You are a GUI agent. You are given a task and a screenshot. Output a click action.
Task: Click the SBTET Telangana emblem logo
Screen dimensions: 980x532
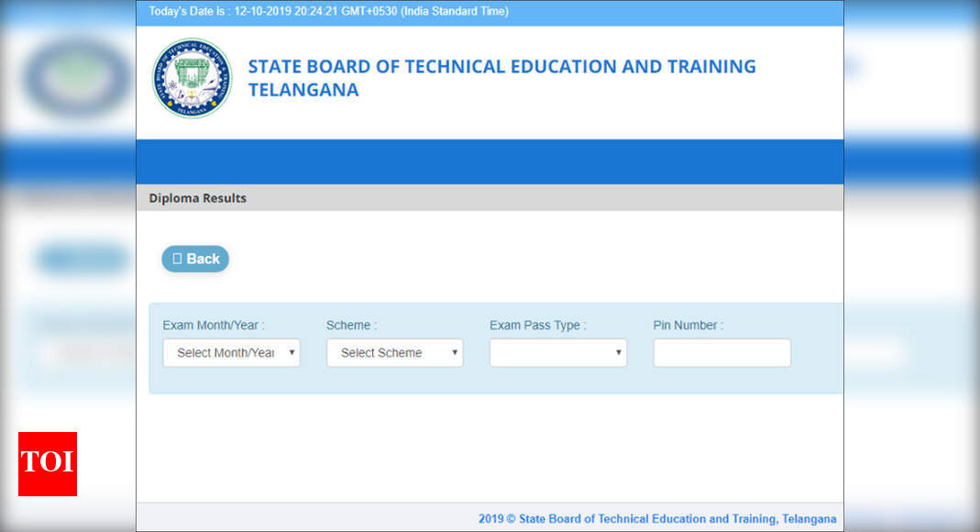[192, 79]
